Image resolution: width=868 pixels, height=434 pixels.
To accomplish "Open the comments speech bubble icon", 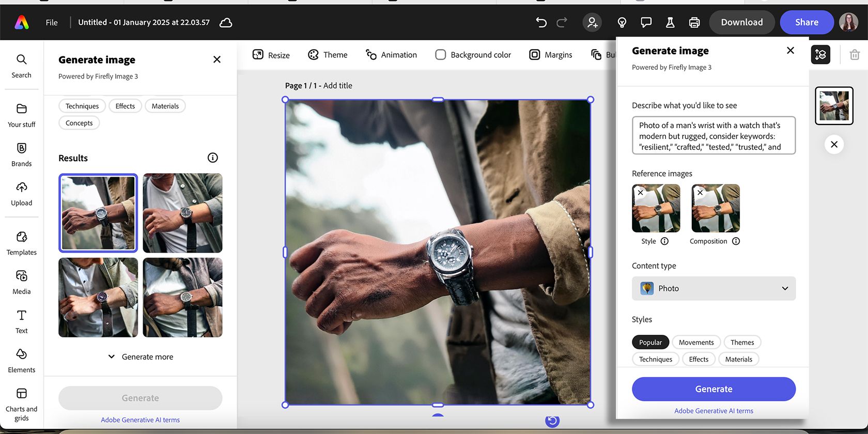I will 646,22.
